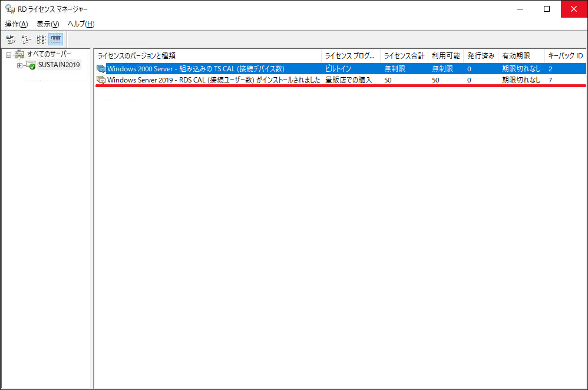588x390 pixels.
Task: Sort by 利用可能 column header
Action: tap(446, 56)
